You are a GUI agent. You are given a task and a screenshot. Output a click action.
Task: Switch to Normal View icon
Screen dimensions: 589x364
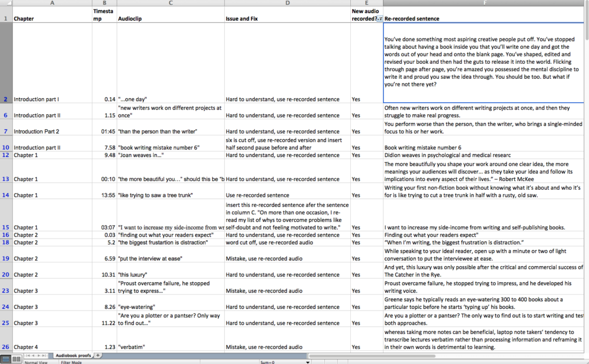[5, 359]
